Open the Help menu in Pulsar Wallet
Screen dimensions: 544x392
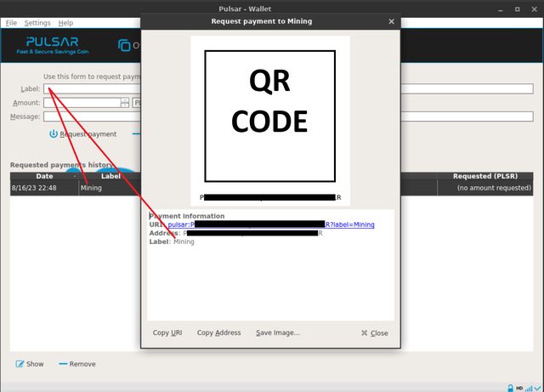pos(65,23)
